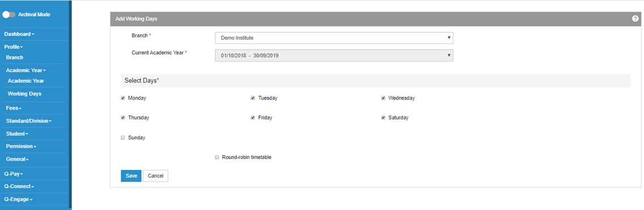Uncheck the Tuesday checkbox
Screen dimensions: 644x210
point(253,98)
